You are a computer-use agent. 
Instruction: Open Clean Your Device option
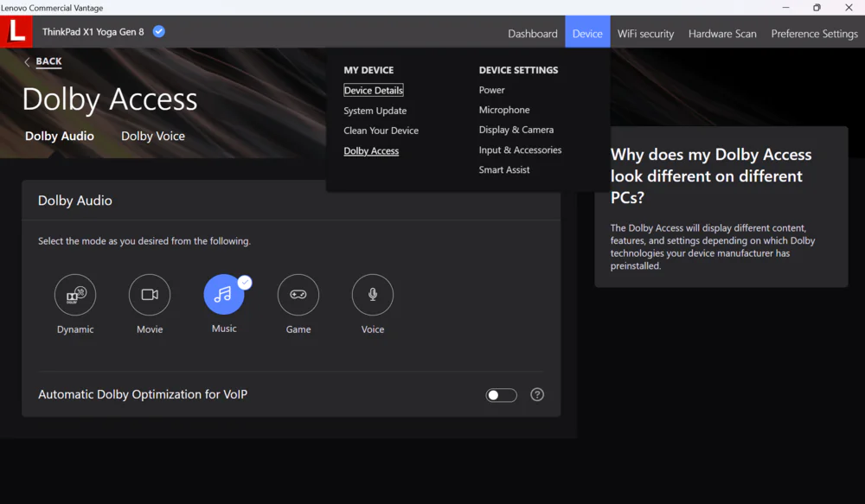click(x=381, y=131)
